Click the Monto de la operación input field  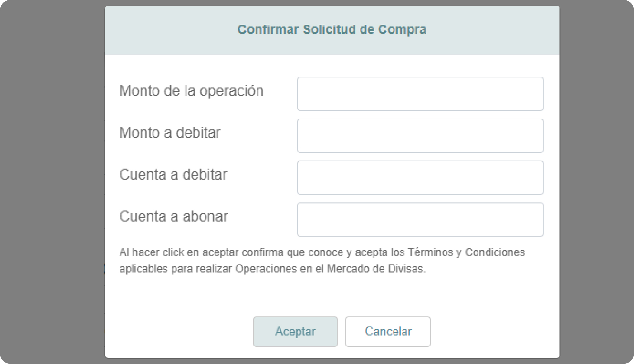click(x=420, y=94)
